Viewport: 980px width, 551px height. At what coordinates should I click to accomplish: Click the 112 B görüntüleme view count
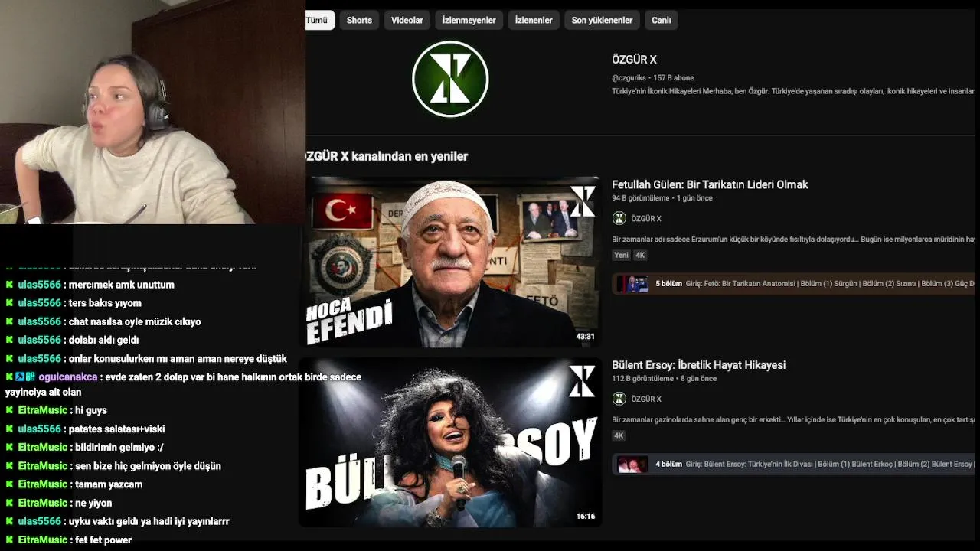(x=642, y=378)
